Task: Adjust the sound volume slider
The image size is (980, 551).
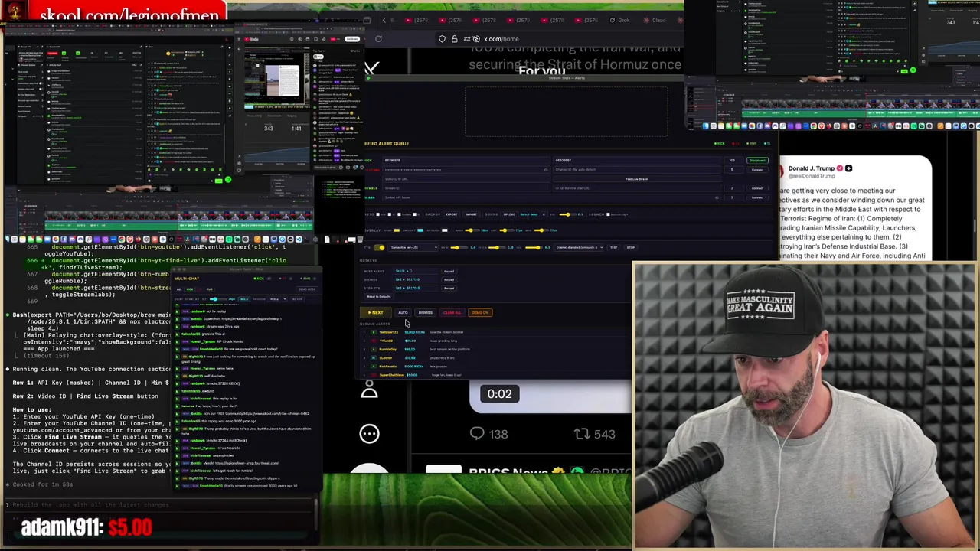Action: point(568,214)
